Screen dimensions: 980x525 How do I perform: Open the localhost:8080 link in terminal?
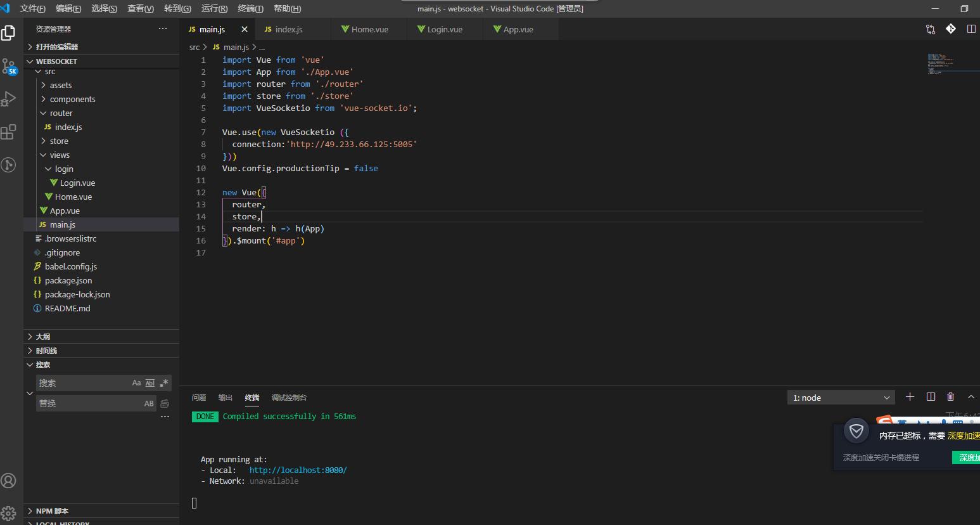click(x=298, y=470)
